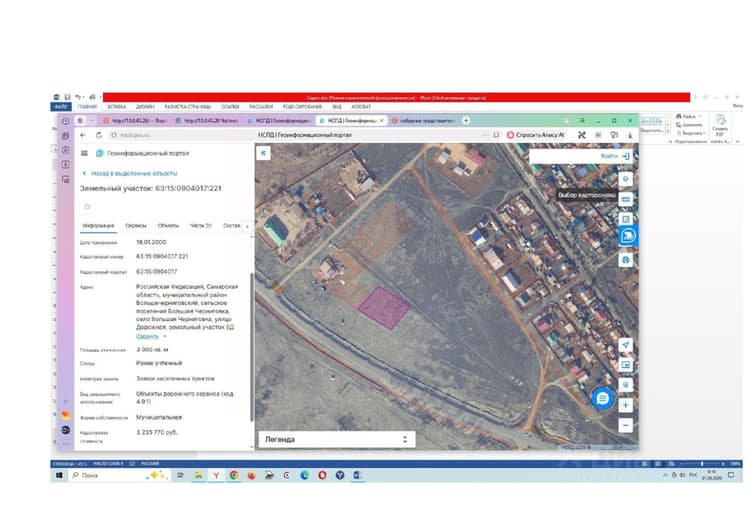750x530 pixels.
Task: Locate me with the navigation arrow button
Action: click(x=626, y=345)
